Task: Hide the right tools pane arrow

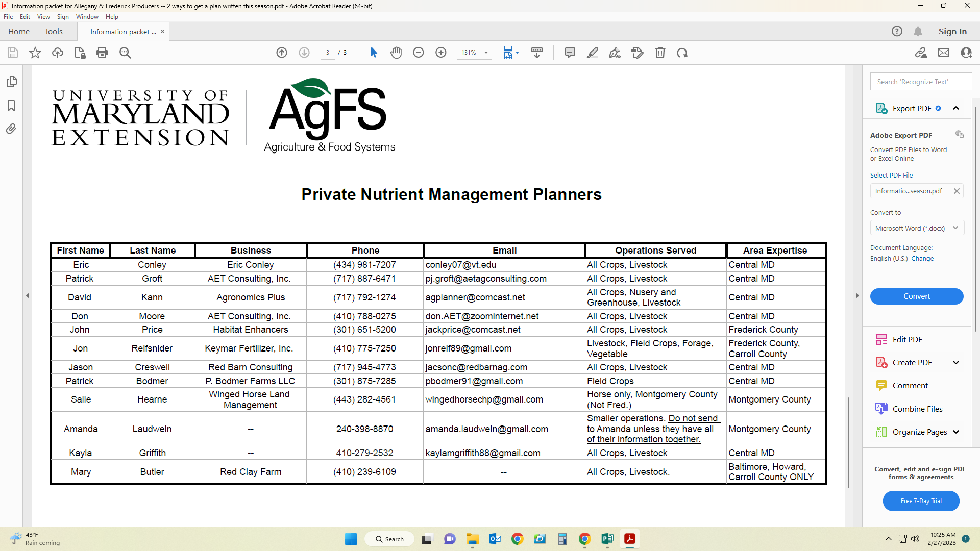Action: point(857,296)
